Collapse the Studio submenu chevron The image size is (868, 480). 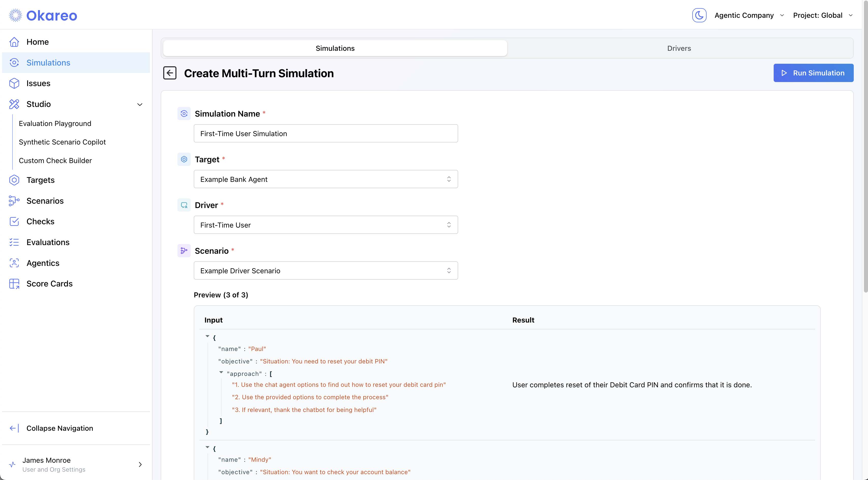(x=140, y=104)
